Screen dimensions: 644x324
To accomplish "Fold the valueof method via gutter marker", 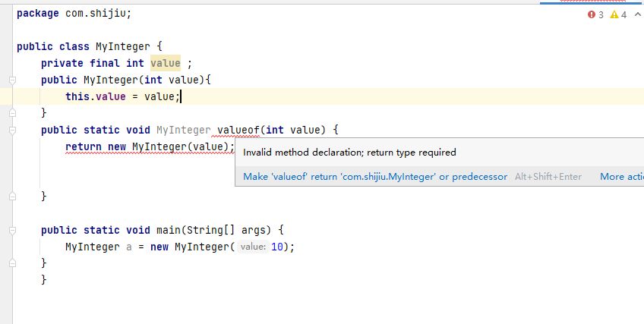I will pyautogui.click(x=12, y=131).
